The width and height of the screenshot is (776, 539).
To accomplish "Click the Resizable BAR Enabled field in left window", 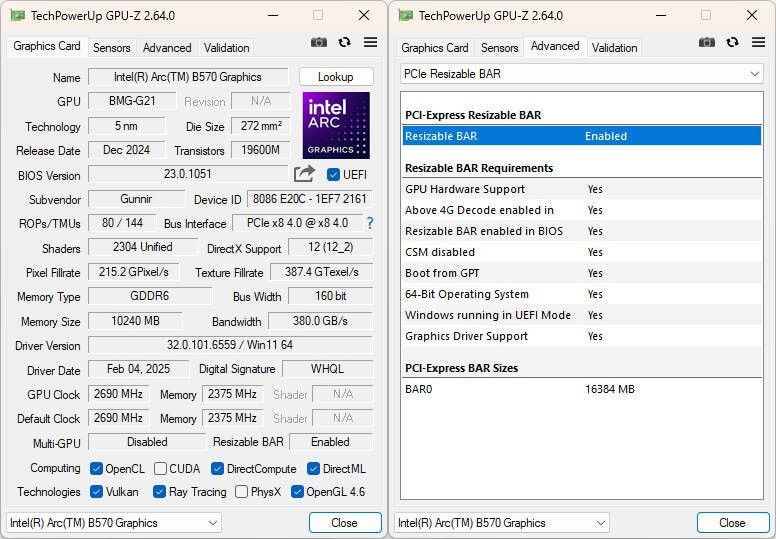I will click(x=331, y=442).
